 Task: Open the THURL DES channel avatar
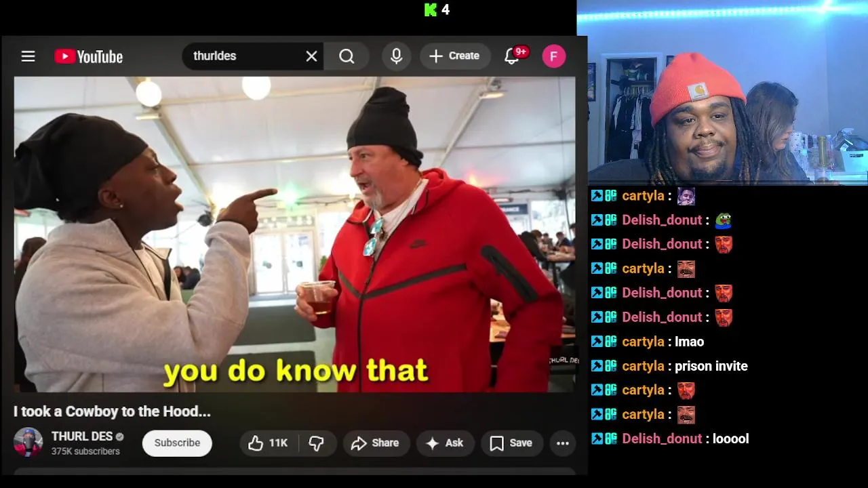click(x=28, y=443)
